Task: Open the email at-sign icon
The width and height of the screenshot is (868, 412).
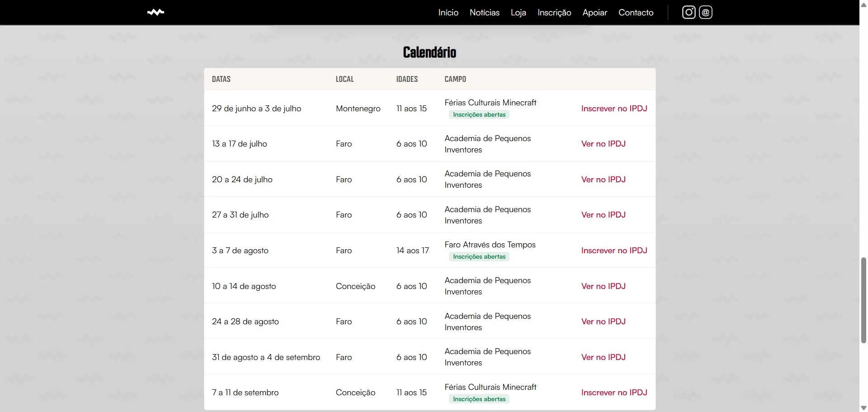Action: pyautogui.click(x=706, y=12)
